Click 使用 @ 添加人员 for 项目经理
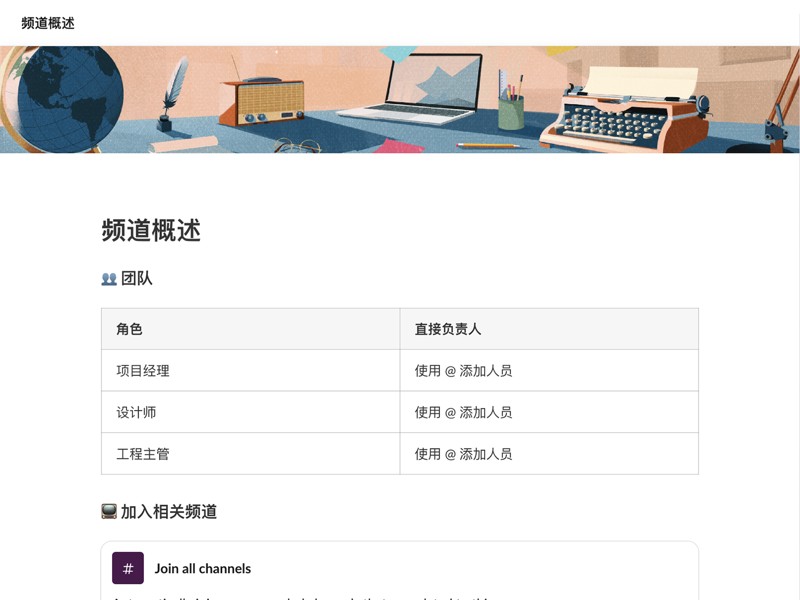800x600 pixels. [x=462, y=370]
